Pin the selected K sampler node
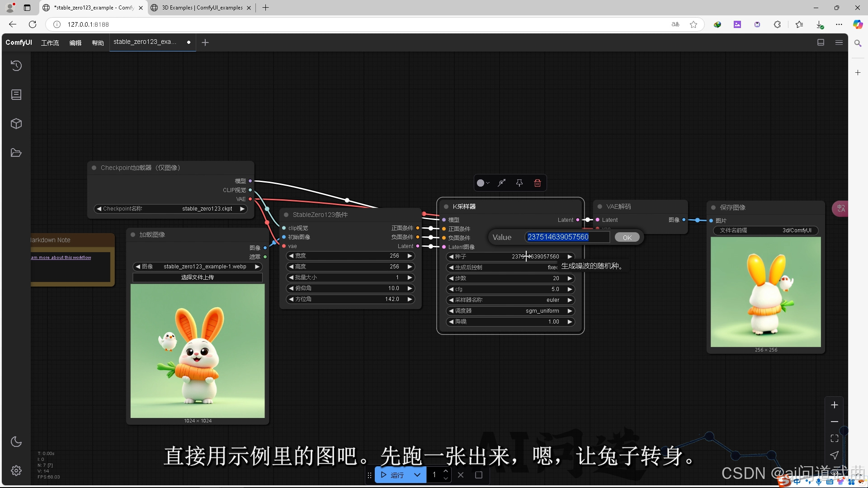868x488 pixels. [519, 183]
